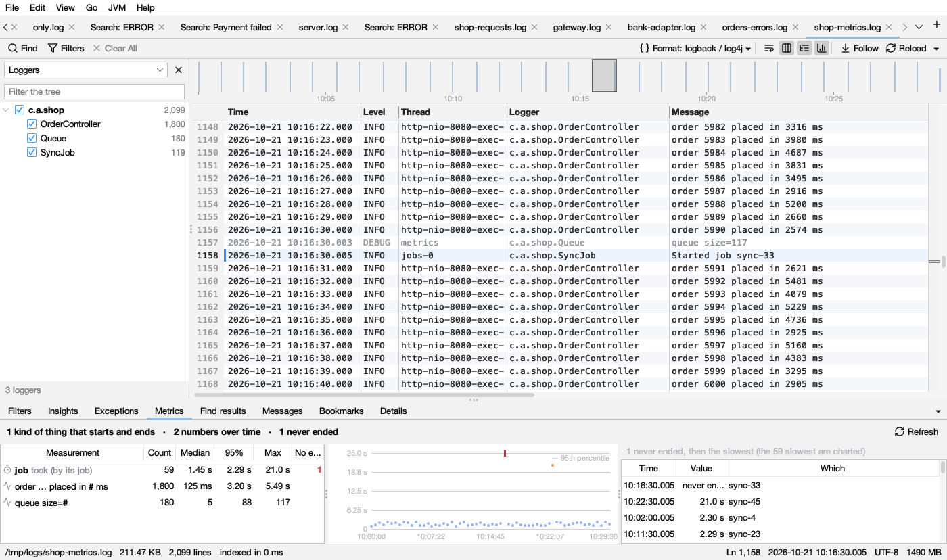Collapse the c.a.shop tree node
The image size is (947, 560).
[x=7, y=110]
